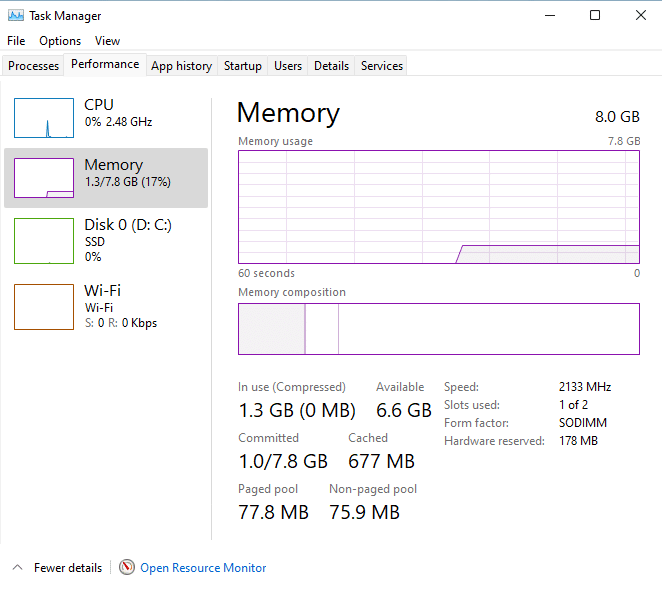
Task: Click the '677 MB' cached value
Action: (x=381, y=462)
